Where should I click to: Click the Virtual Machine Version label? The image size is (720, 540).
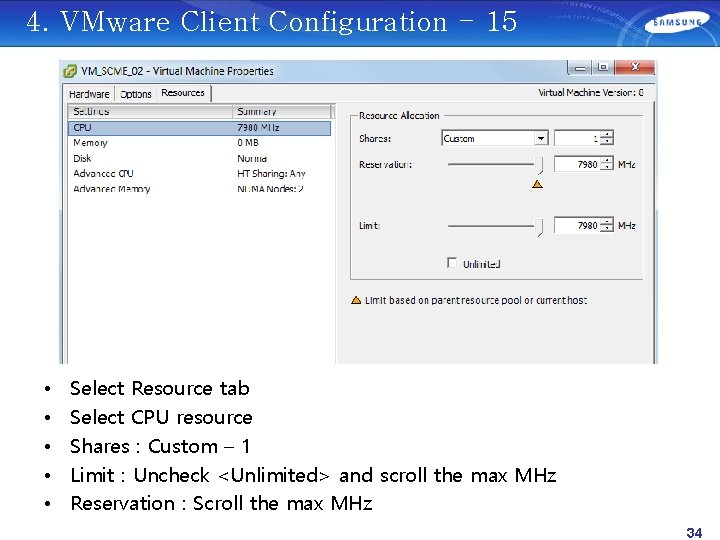(x=591, y=93)
